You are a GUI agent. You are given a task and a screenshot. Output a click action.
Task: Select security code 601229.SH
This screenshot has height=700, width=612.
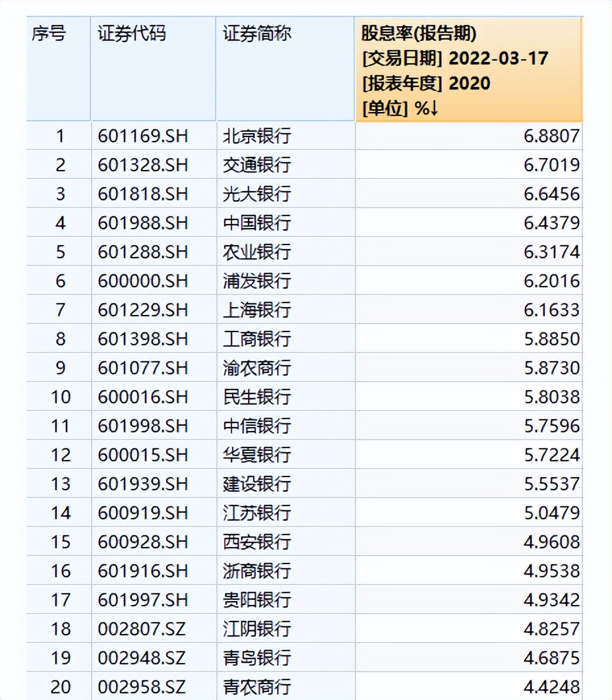(143, 310)
